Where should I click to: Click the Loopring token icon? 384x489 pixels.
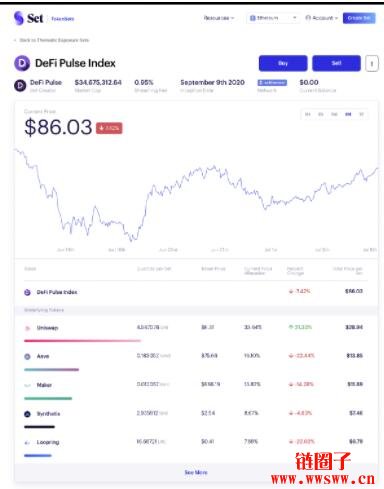[27, 443]
